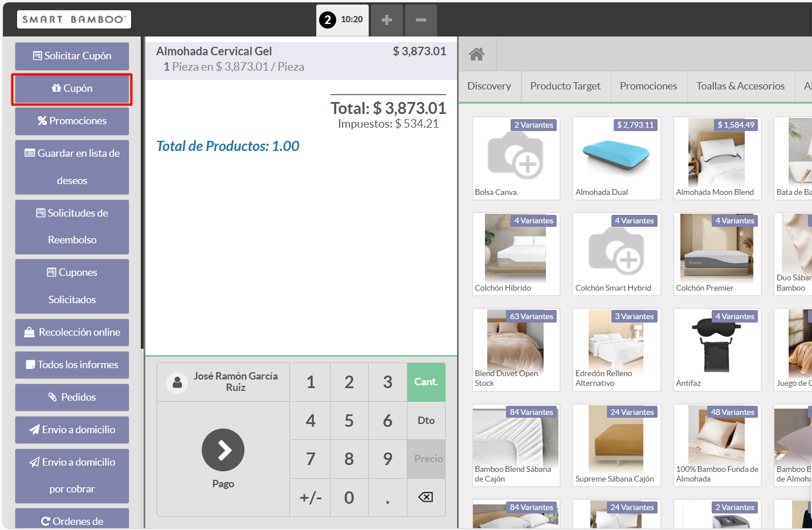Image resolution: width=812 pixels, height=530 pixels.
Task: Select first Envio a domicilio button
Action: [72, 430]
